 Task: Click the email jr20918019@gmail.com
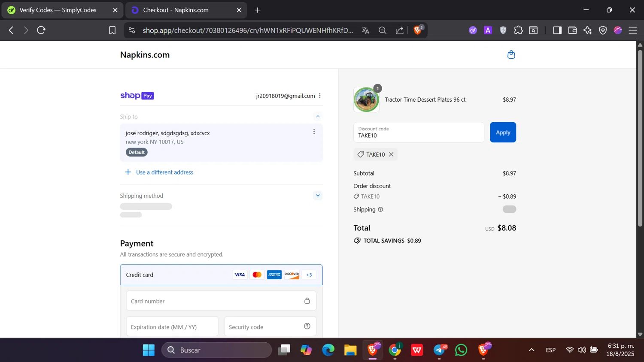pos(286,96)
